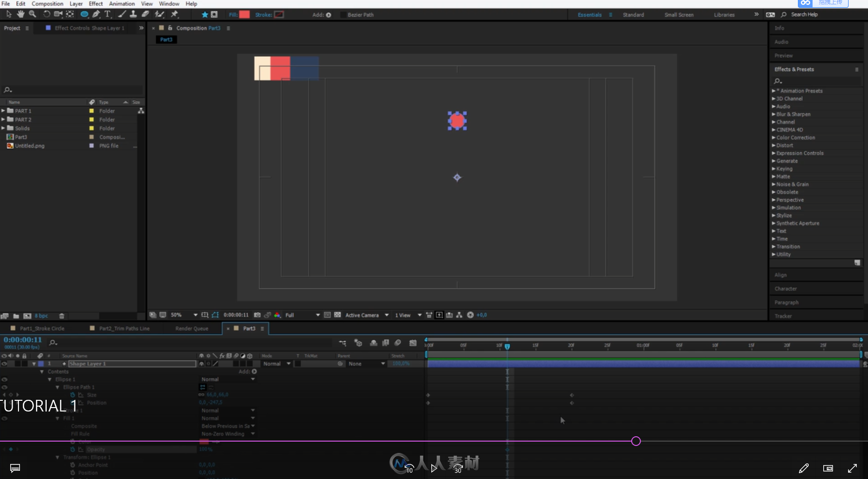The height and width of the screenshot is (479, 868).
Task: Select the Brush tool
Action: pyautogui.click(x=122, y=15)
